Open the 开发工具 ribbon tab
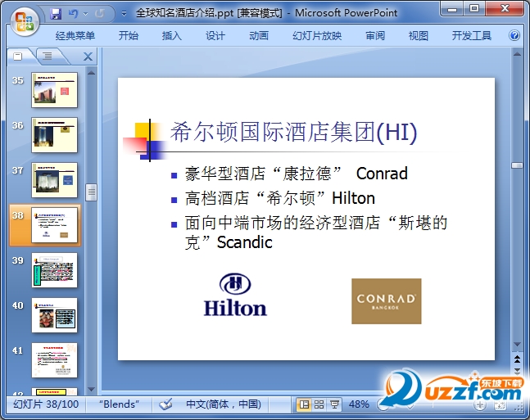530x420 pixels. pyautogui.click(x=472, y=35)
